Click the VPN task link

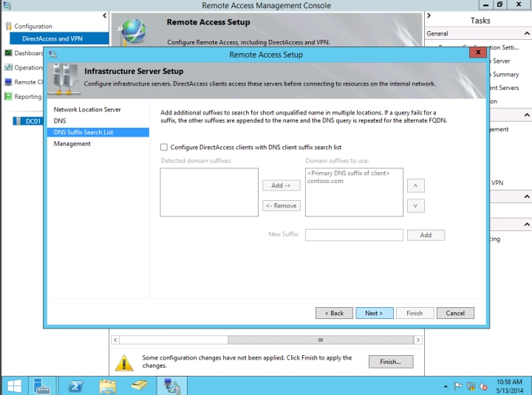[x=497, y=183]
